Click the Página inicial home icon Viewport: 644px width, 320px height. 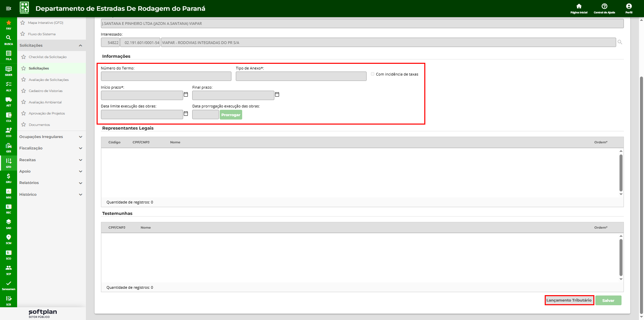click(579, 8)
